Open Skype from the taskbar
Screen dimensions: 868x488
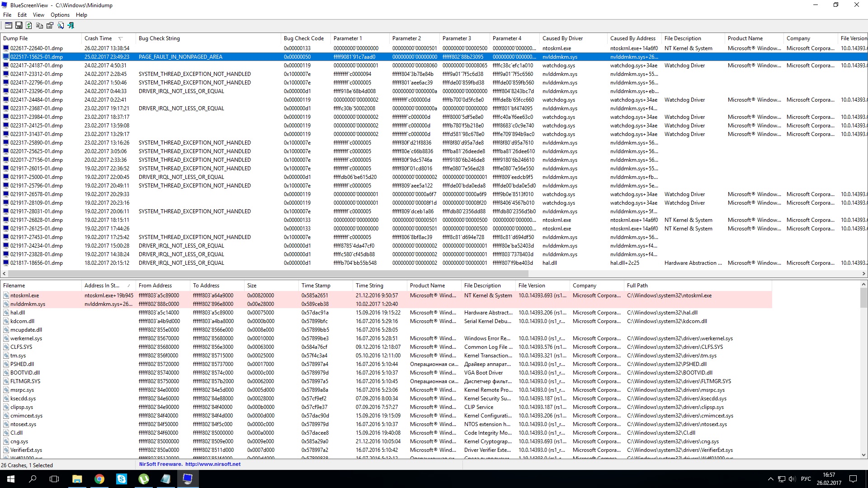pyautogui.click(x=122, y=479)
